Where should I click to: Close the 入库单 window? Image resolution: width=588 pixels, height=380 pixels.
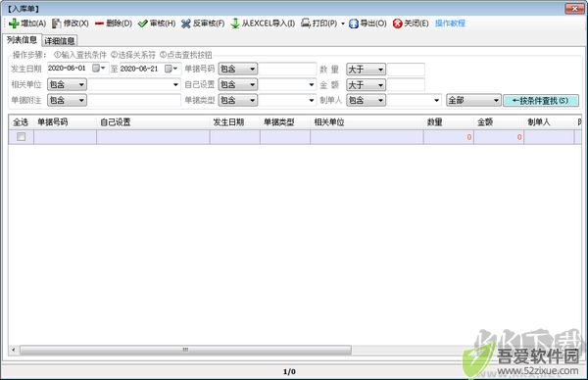coord(574,8)
